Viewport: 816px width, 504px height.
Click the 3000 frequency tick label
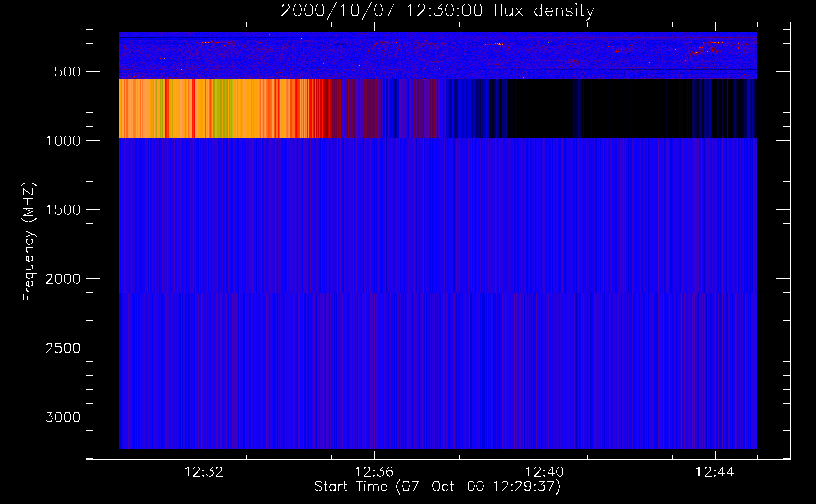[x=63, y=417]
